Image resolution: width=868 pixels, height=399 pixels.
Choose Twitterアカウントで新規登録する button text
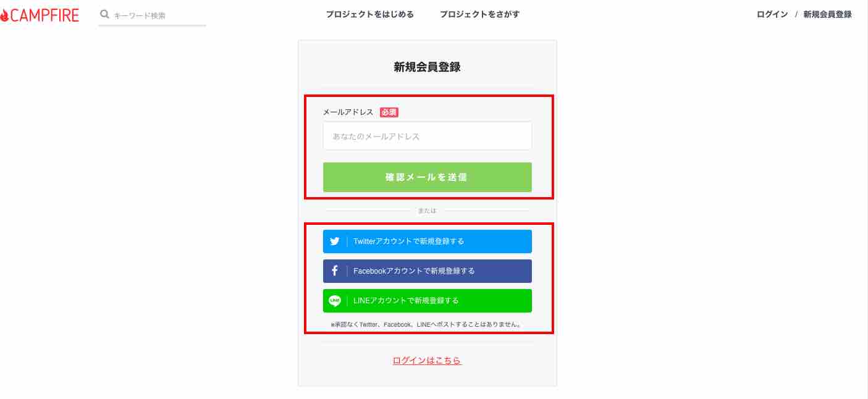click(409, 241)
